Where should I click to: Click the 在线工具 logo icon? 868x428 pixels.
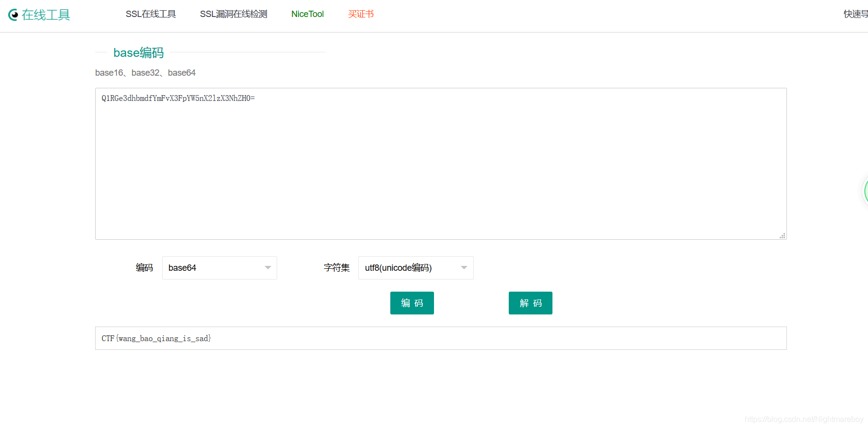(x=13, y=15)
